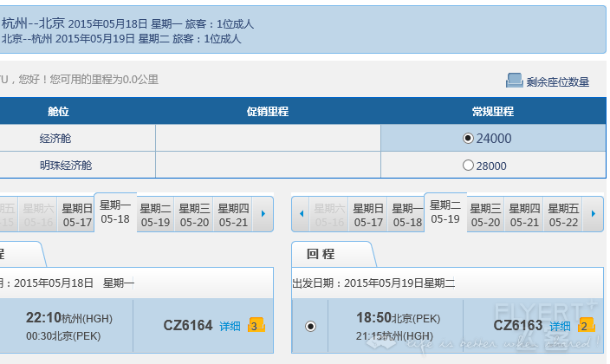The height and width of the screenshot is (364, 610).
Task: Open 详细 details for flight CZ6163
Action: pos(560,326)
